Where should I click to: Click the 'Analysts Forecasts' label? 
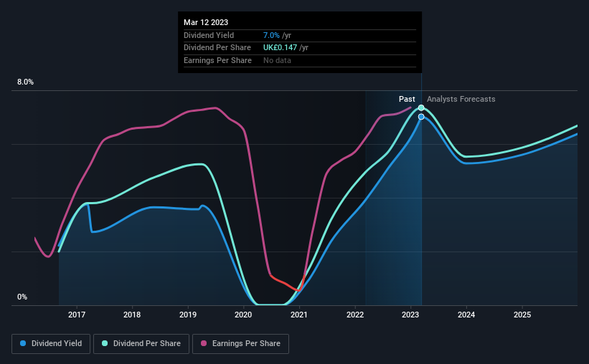461,99
